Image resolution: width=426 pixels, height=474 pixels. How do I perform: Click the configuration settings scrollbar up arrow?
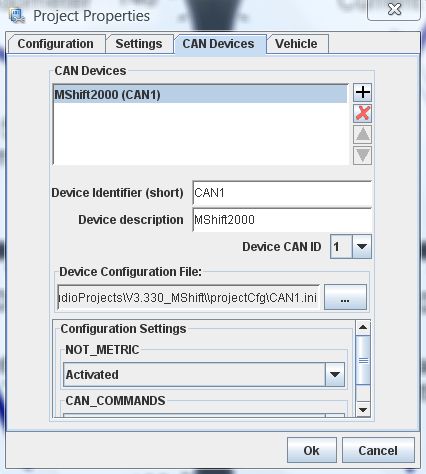pyautogui.click(x=363, y=328)
